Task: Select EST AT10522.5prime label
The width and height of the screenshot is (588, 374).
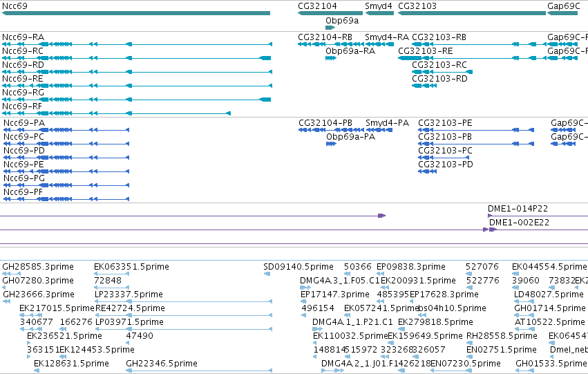Action: point(549,322)
